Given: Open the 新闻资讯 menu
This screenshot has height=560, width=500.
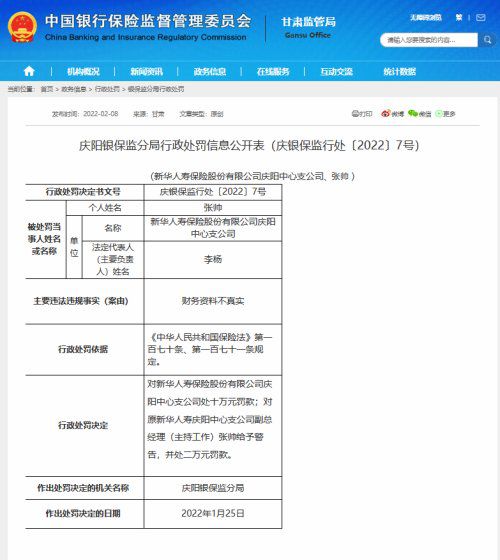Looking at the screenshot, I should point(146,71).
